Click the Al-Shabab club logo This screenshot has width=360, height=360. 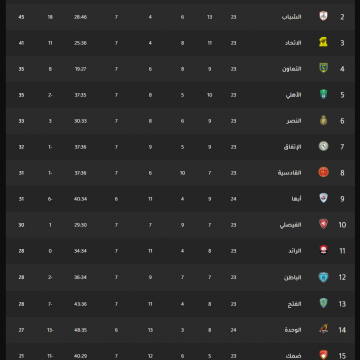tap(323, 16)
